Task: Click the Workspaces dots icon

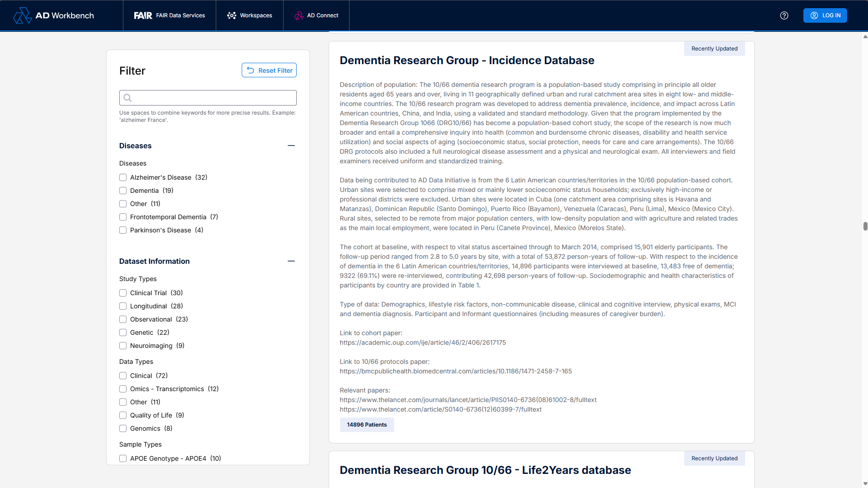Action: (x=231, y=15)
